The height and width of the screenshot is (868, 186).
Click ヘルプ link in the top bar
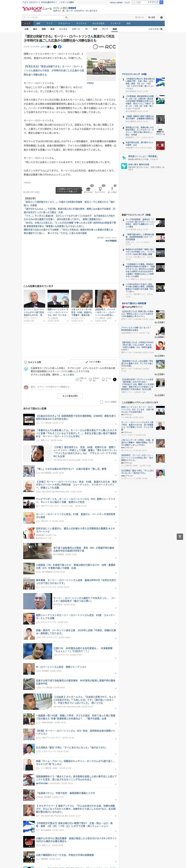pos(127,2)
